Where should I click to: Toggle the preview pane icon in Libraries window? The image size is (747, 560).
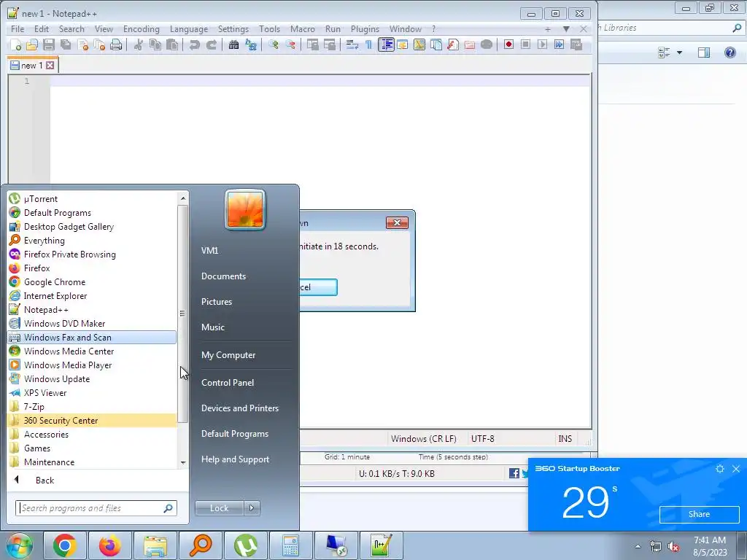704,52
